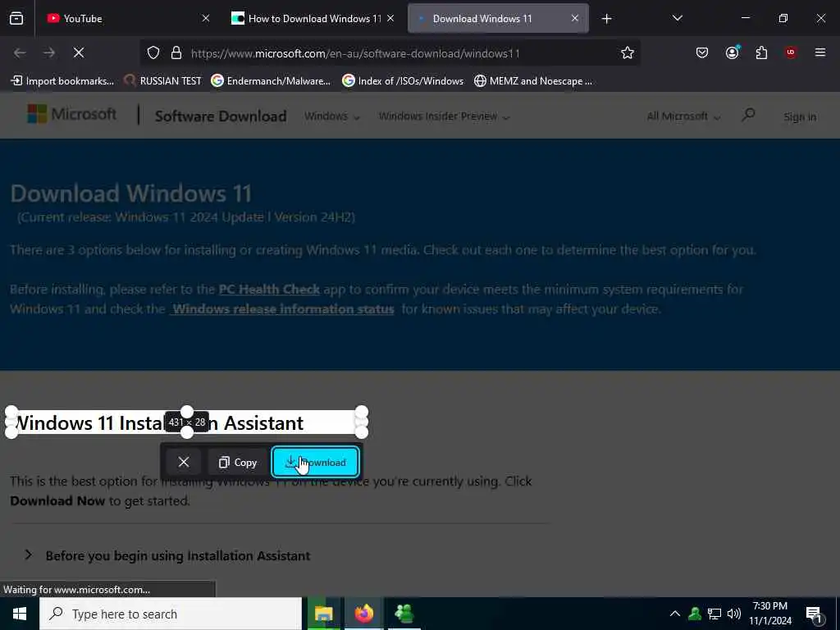Image resolution: width=840 pixels, height=630 pixels.
Task: Open Windows release information status link
Action: pyautogui.click(x=283, y=309)
